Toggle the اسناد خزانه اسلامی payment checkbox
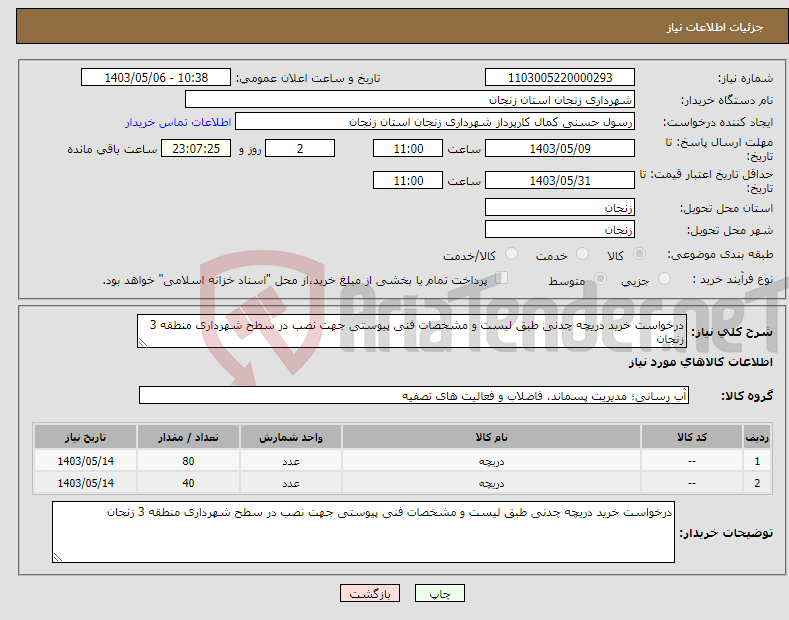This screenshot has height=620, width=789. (x=502, y=277)
